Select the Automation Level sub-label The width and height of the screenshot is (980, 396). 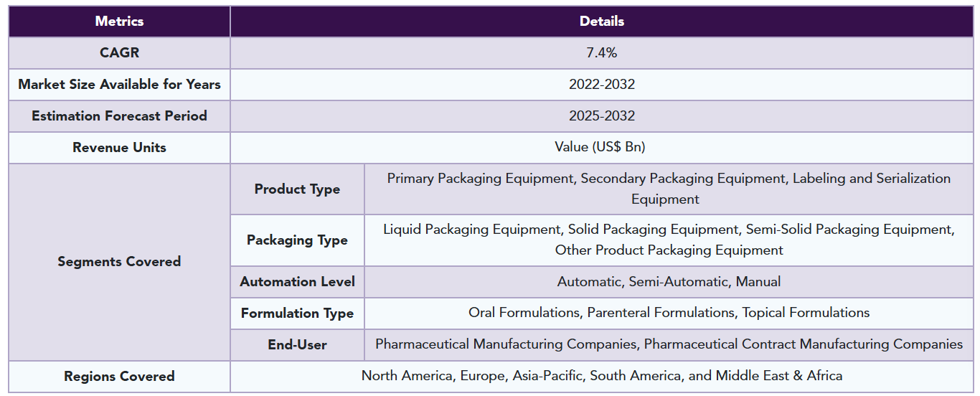point(297,282)
